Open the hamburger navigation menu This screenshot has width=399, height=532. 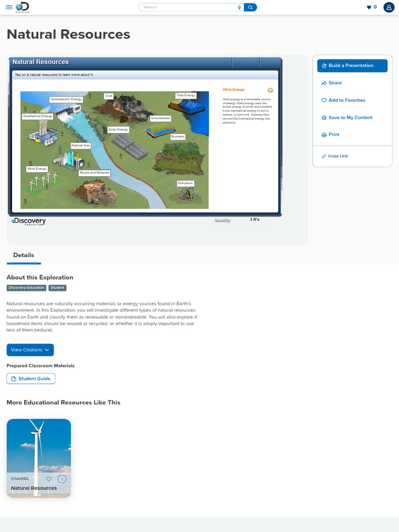[x=9, y=7]
